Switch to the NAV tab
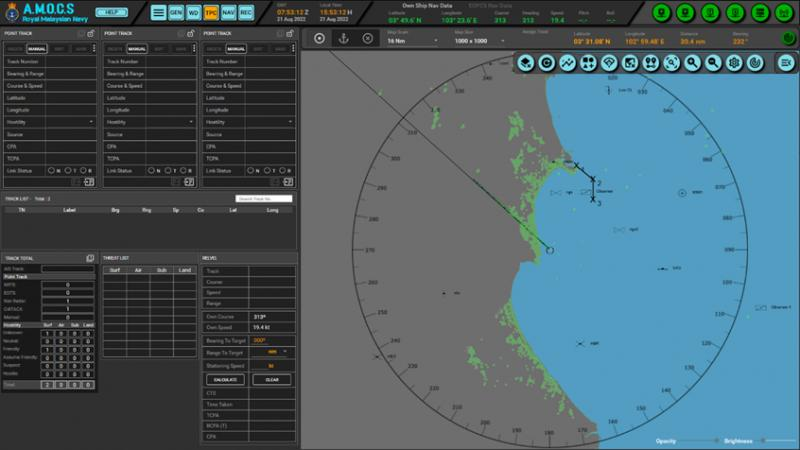The width and height of the screenshot is (800, 450). [x=228, y=13]
